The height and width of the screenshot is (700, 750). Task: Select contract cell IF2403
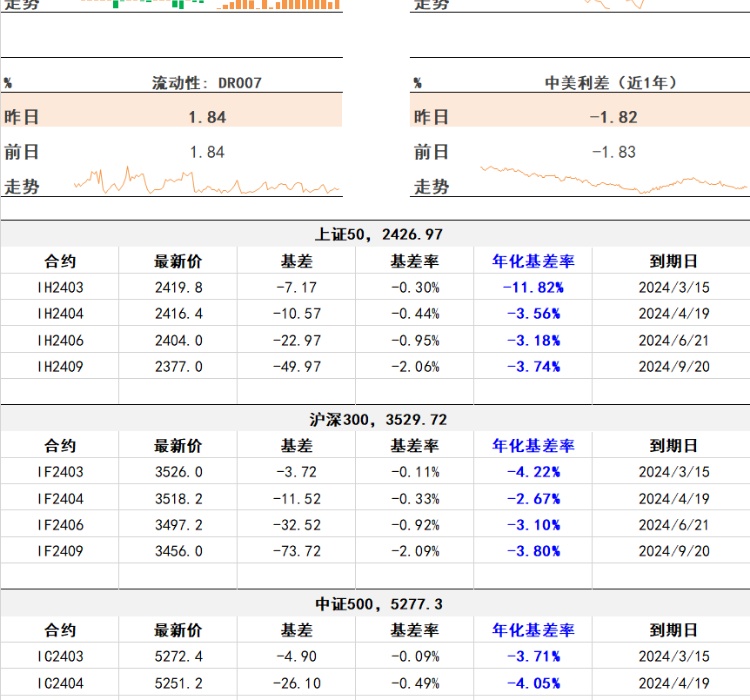point(60,472)
